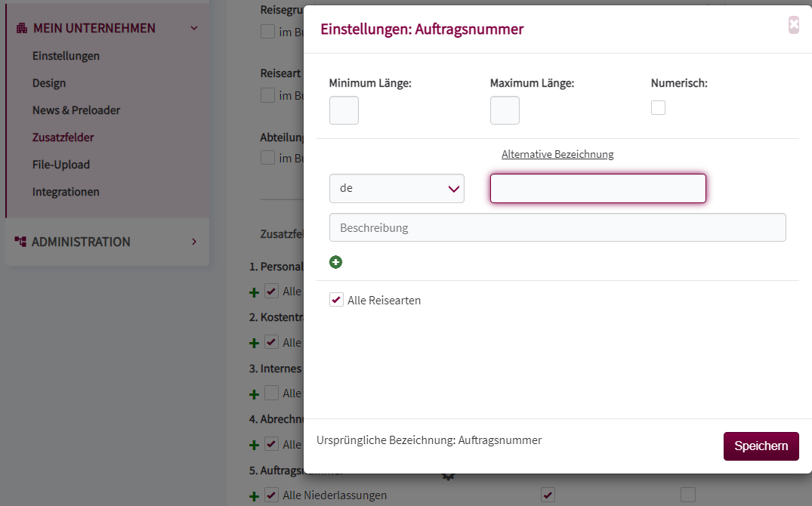
Task: Click the Mein Unternehmen heading
Action: point(94,28)
